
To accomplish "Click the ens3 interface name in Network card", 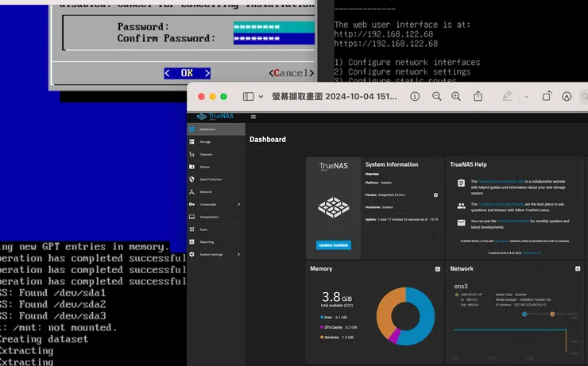I will 461,286.
